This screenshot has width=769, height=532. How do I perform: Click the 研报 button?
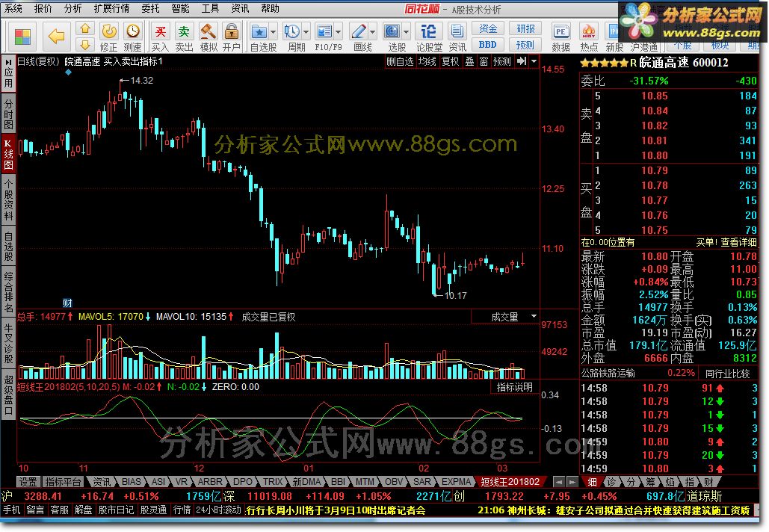click(525, 28)
